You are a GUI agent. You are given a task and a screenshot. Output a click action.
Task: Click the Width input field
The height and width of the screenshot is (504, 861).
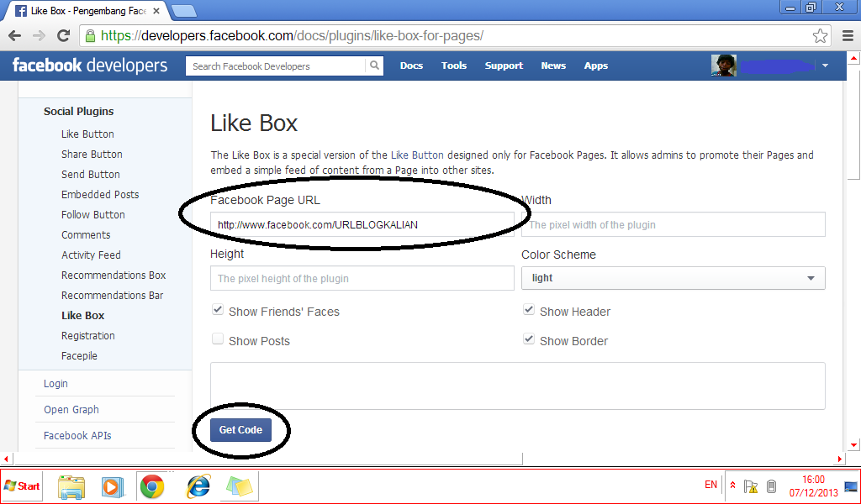point(673,225)
